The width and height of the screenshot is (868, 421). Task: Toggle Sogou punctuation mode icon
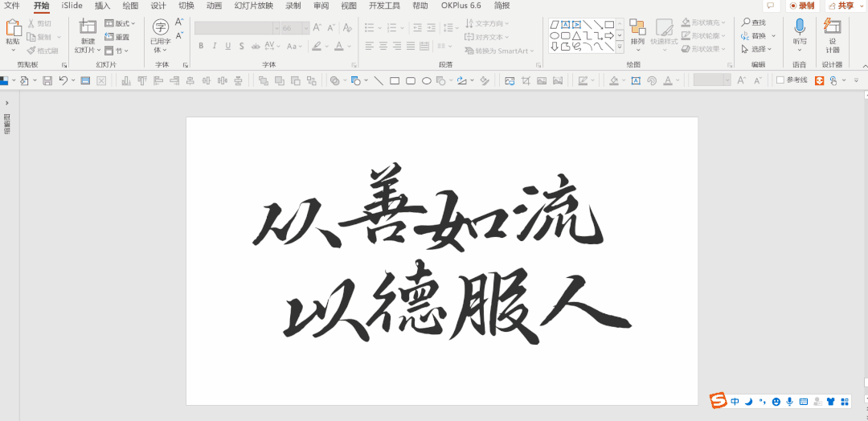point(762,402)
